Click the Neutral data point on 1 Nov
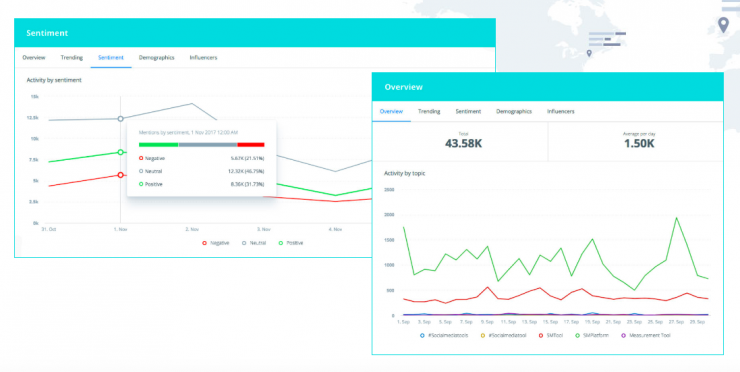Viewport: 740px width, 372px height. click(120, 119)
